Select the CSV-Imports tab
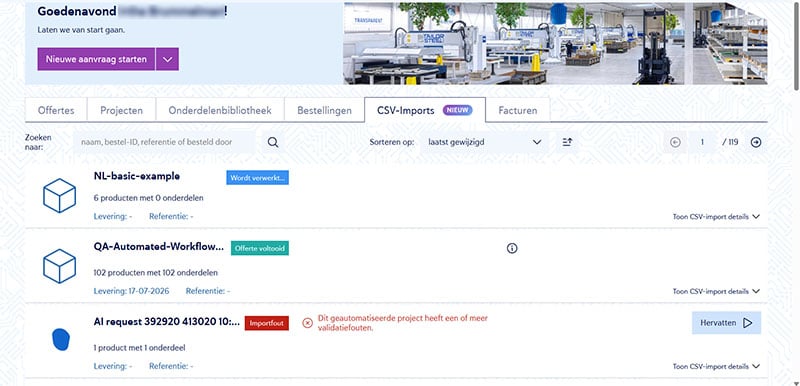Viewport: 800px width, 386px height. click(x=425, y=110)
